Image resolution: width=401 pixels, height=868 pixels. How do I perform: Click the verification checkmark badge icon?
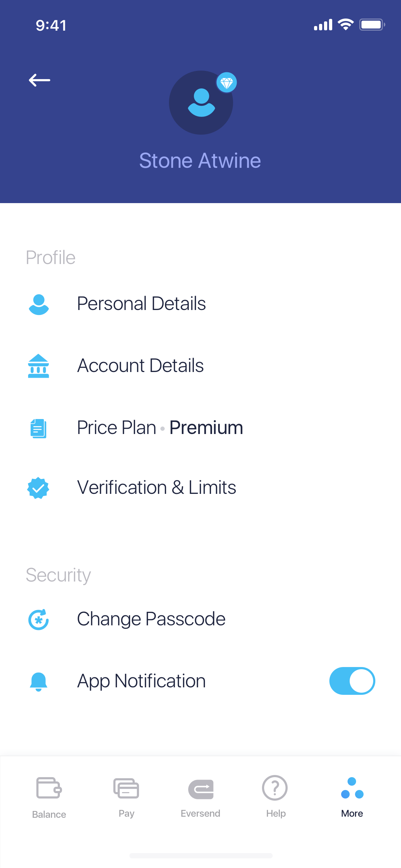(x=38, y=488)
